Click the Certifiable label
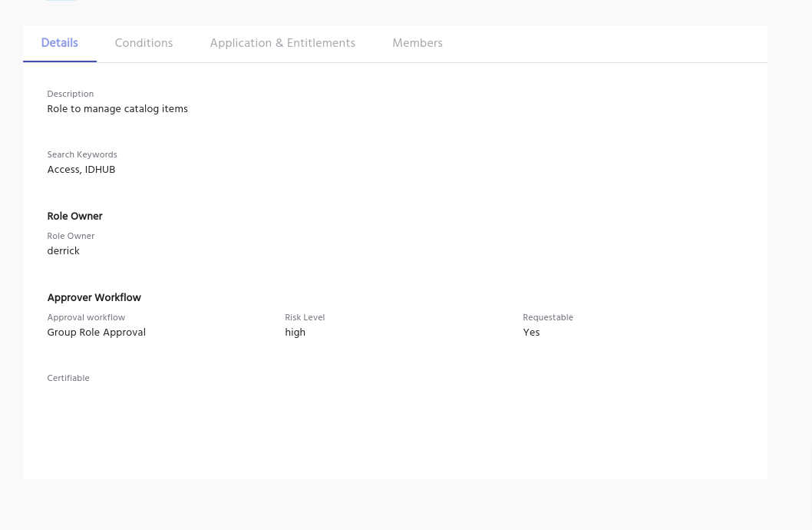Viewport: 812px width, 530px height. click(68, 378)
